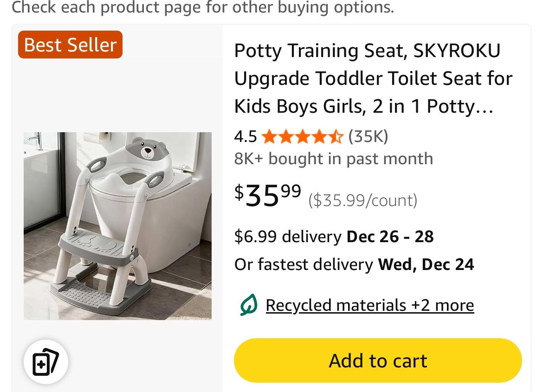543x392 pixels.
Task: Open the SKYROKU potty seat product page
Action: click(373, 78)
